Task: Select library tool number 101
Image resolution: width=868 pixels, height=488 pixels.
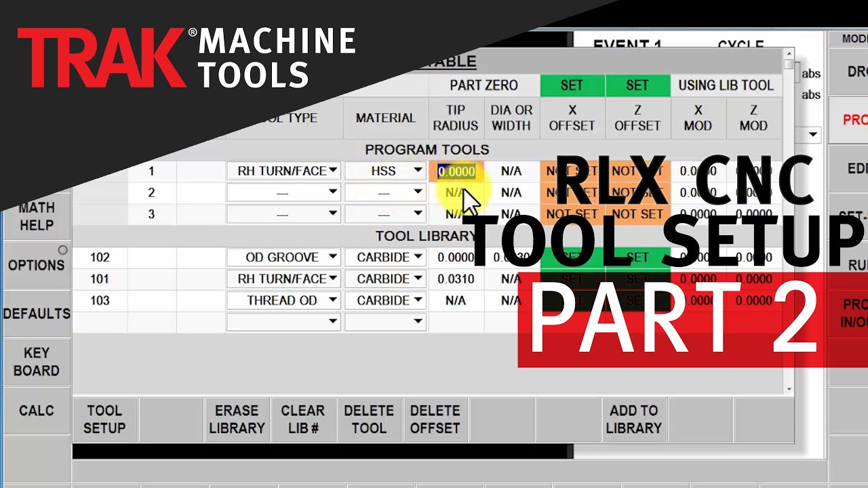Action: [100, 279]
